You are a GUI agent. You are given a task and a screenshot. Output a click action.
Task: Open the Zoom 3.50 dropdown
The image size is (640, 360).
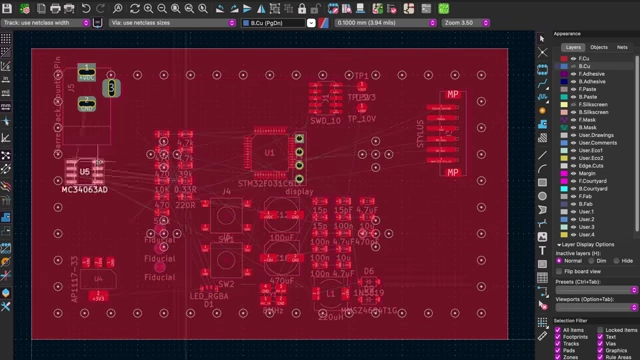(x=466, y=23)
